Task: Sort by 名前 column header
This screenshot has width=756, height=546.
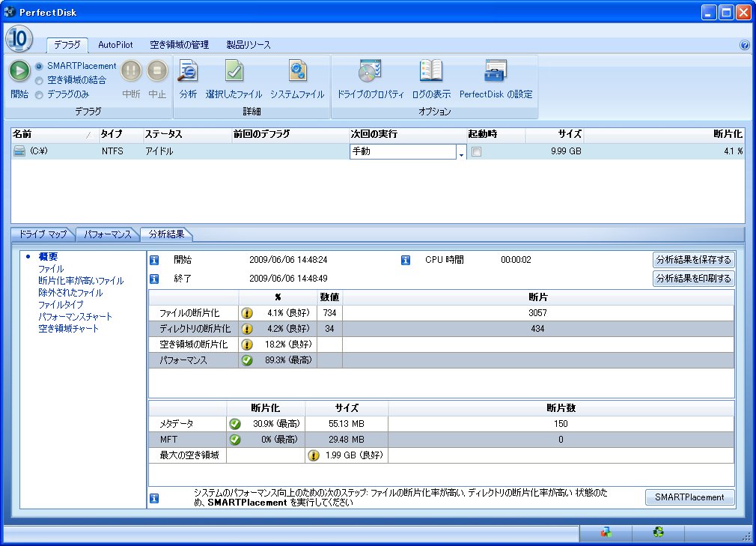Action: pyautogui.click(x=55, y=134)
